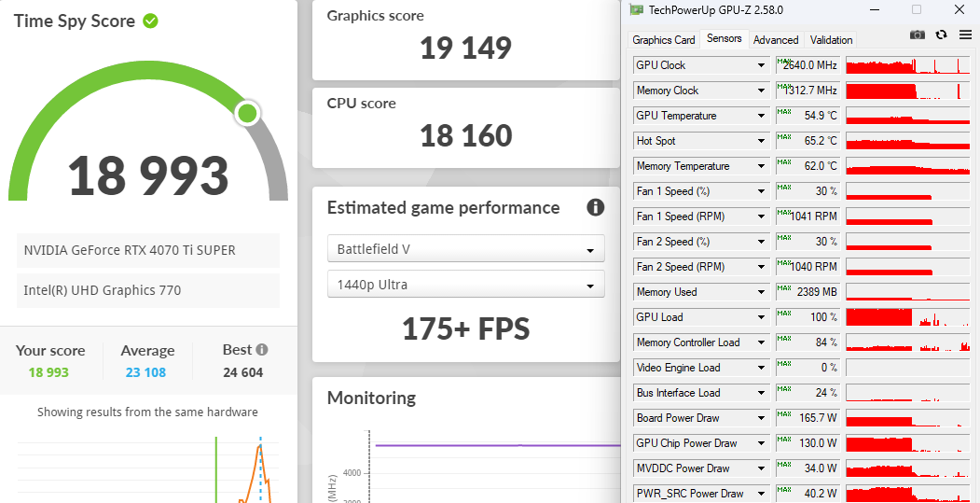
Task: Expand the Bus Interface Load dropdown
Action: [761, 393]
